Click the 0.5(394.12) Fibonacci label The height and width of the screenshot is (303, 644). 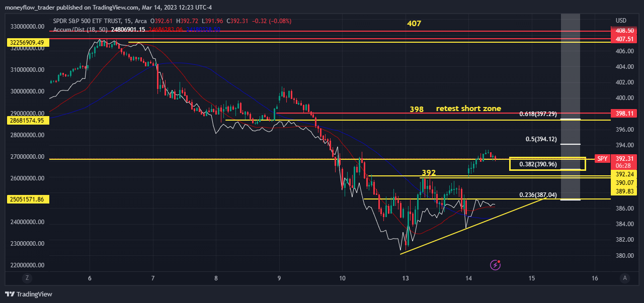click(541, 139)
